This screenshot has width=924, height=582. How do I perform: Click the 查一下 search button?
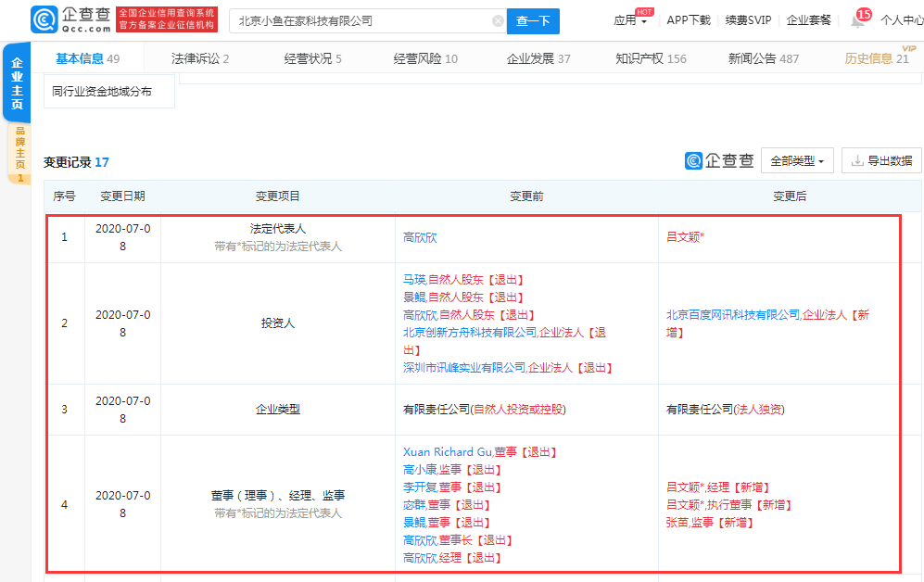pos(533,20)
